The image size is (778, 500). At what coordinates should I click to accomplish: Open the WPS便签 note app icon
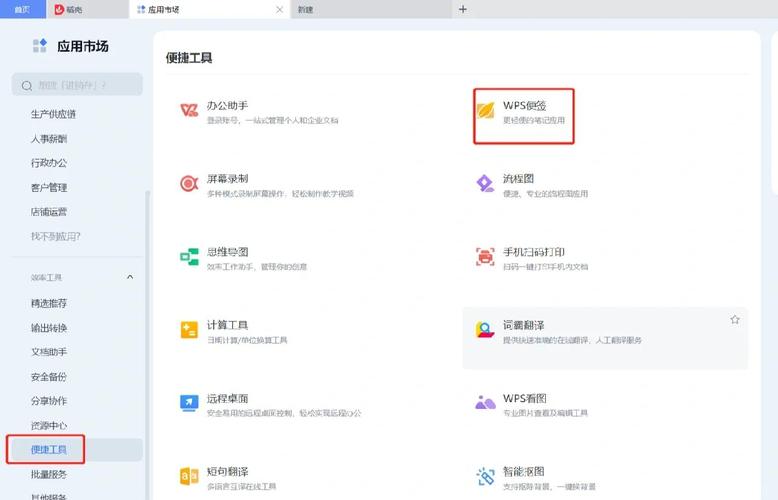click(485, 110)
